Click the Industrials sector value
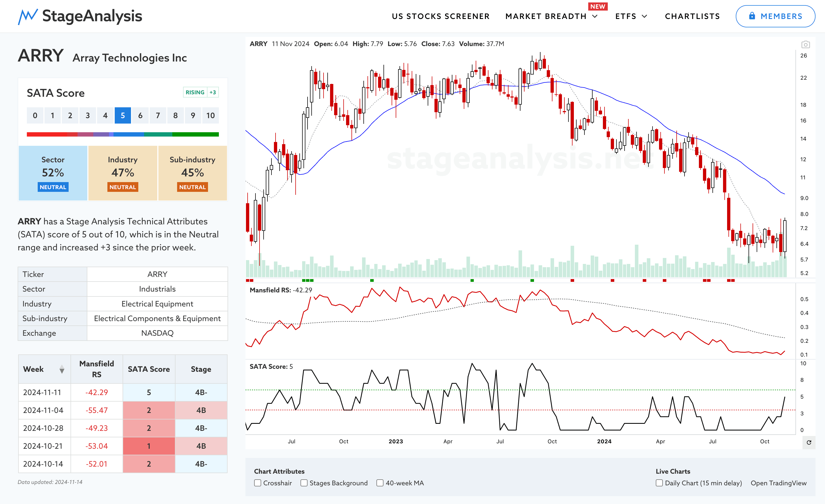 (157, 289)
